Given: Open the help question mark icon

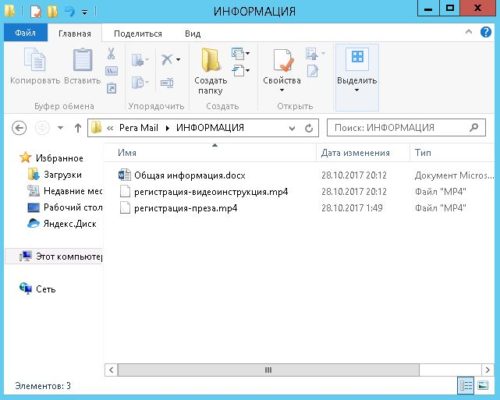Looking at the screenshot, I should pos(485,32).
